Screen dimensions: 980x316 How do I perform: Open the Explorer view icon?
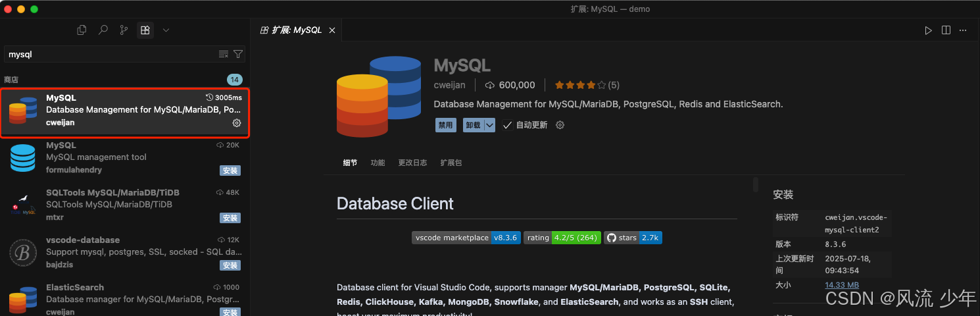(82, 30)
